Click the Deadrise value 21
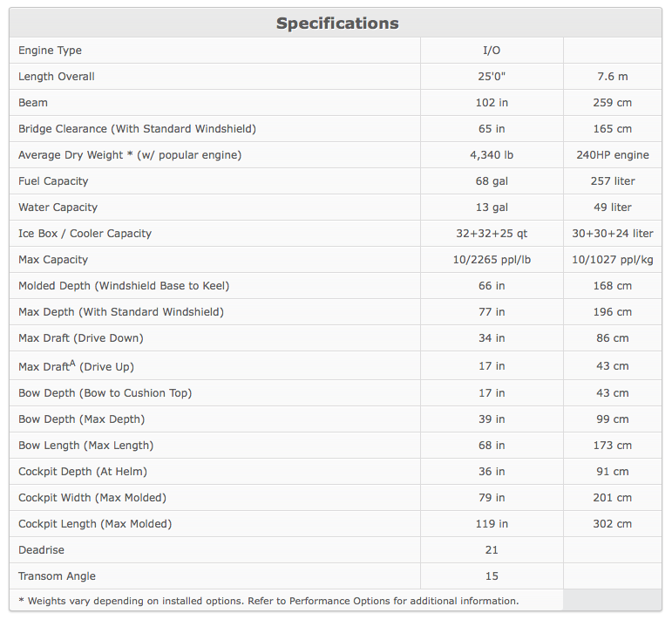 point(492,549)
